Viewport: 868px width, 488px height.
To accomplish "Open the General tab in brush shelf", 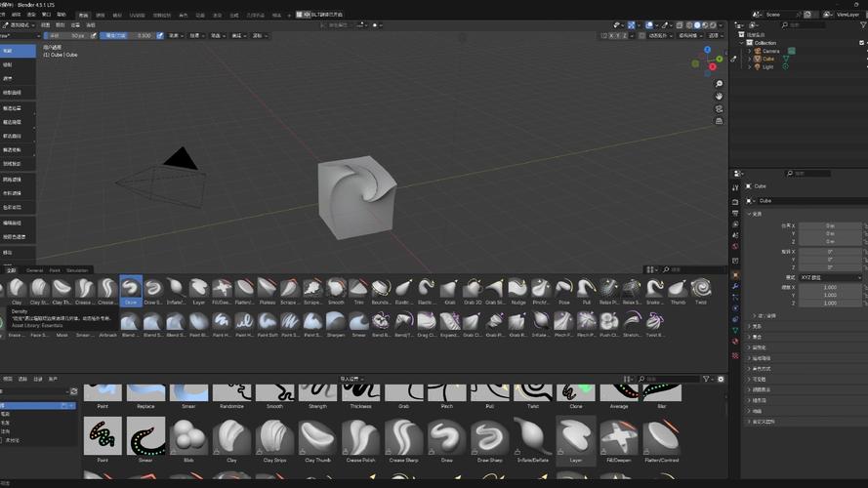I will pyautogui.click(x=35, y=270).
